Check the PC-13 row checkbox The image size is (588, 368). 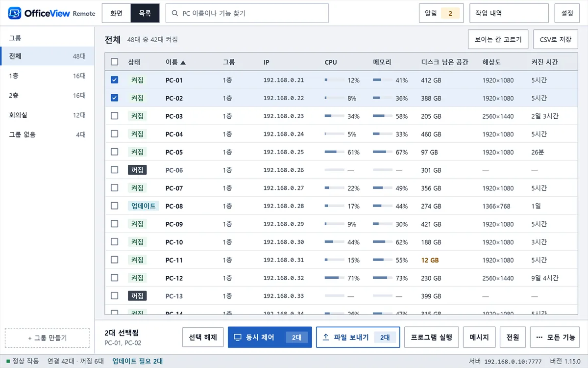pos(115,296)
